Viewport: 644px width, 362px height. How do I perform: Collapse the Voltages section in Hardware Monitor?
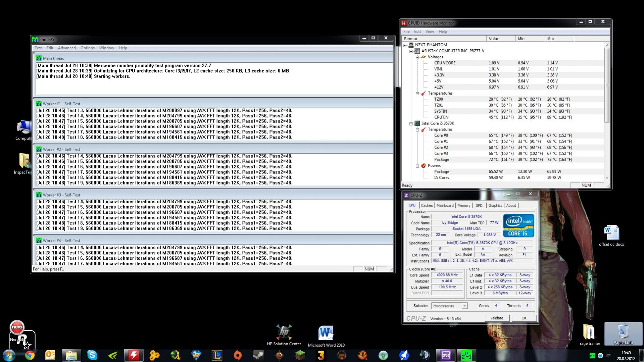(x=417, y=57)
